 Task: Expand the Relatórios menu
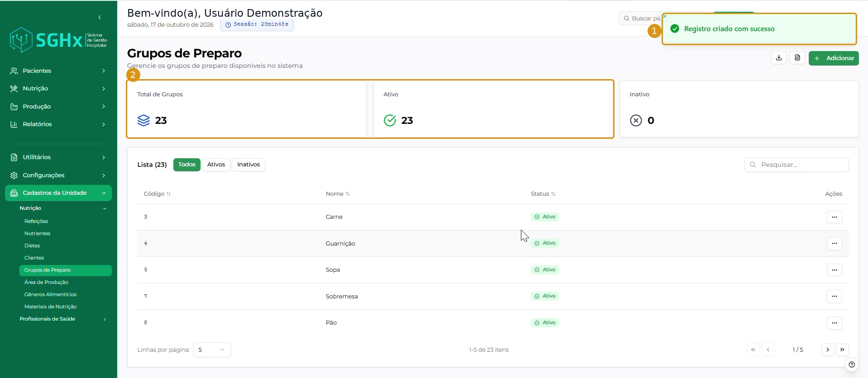tap(58, 124)
